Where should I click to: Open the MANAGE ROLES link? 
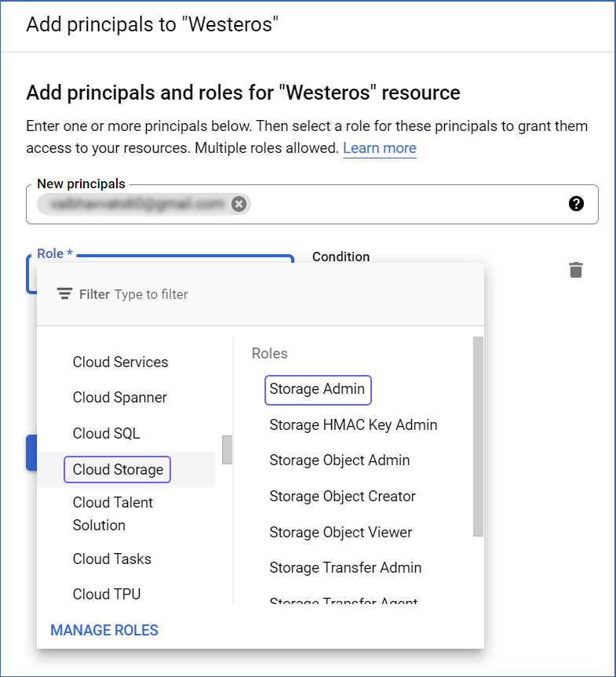[x=104, y=631]
